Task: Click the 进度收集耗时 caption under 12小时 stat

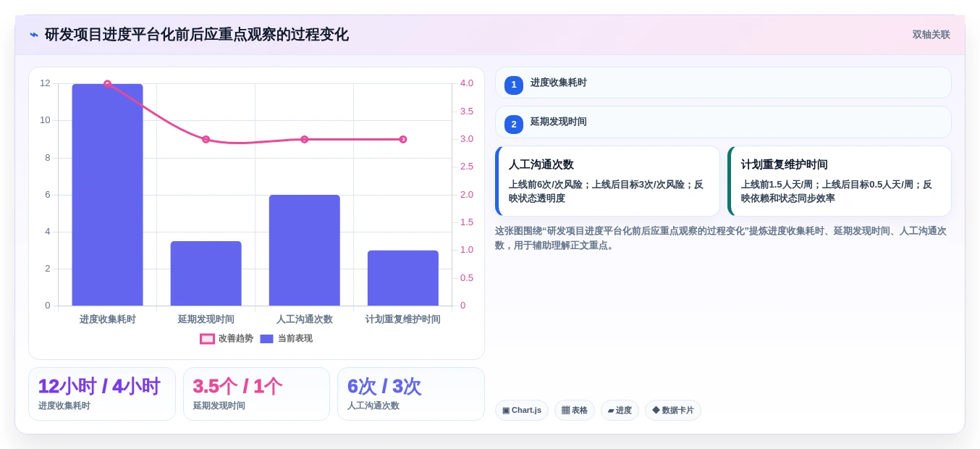Action: (x=64, y=406)
